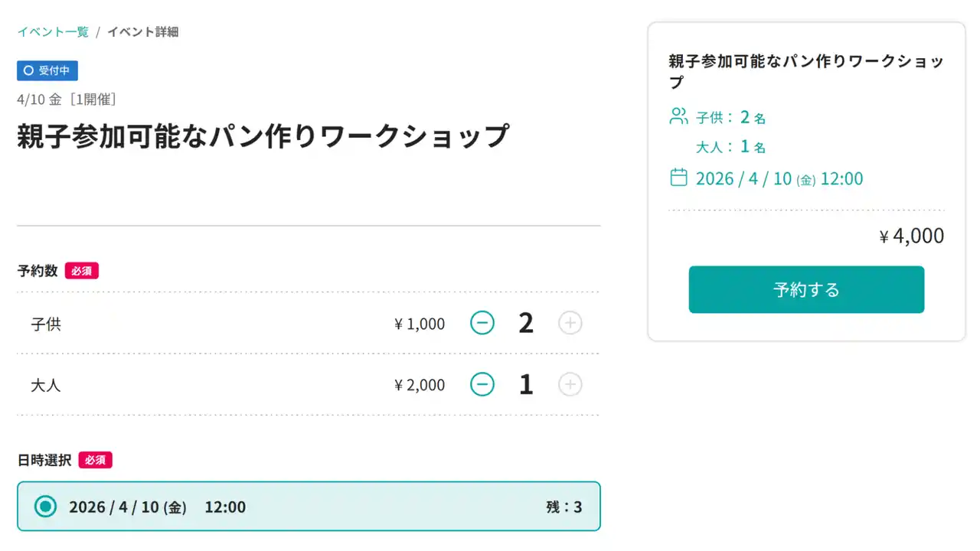Click the ¥4,000 total price
Screen dimensions: 980x551
[912, 236]
